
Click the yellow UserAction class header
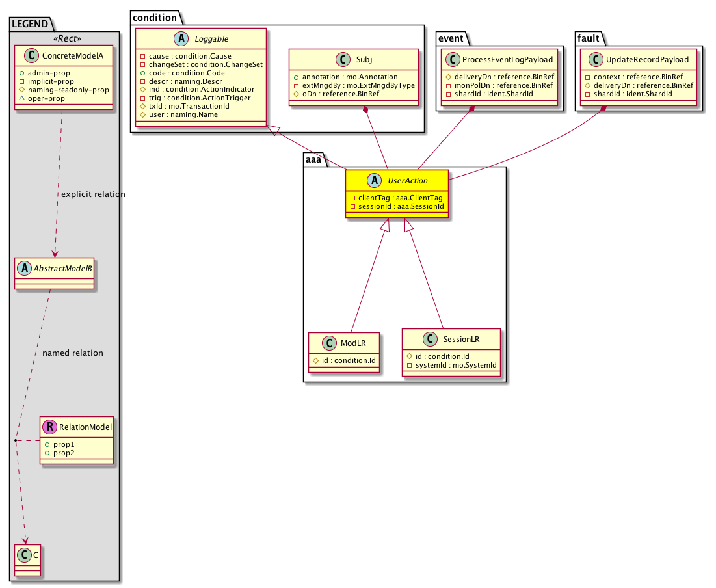tap(399, 180)
